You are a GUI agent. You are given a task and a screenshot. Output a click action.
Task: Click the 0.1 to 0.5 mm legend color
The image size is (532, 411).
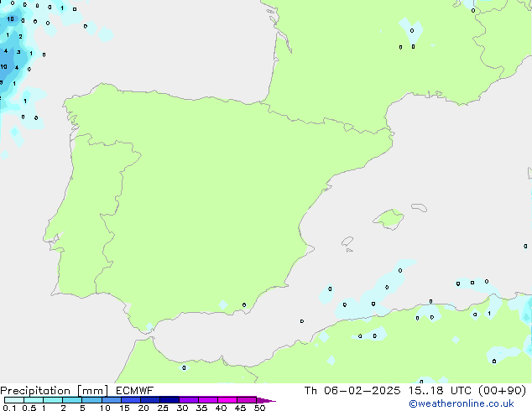[x=14, y=400]
